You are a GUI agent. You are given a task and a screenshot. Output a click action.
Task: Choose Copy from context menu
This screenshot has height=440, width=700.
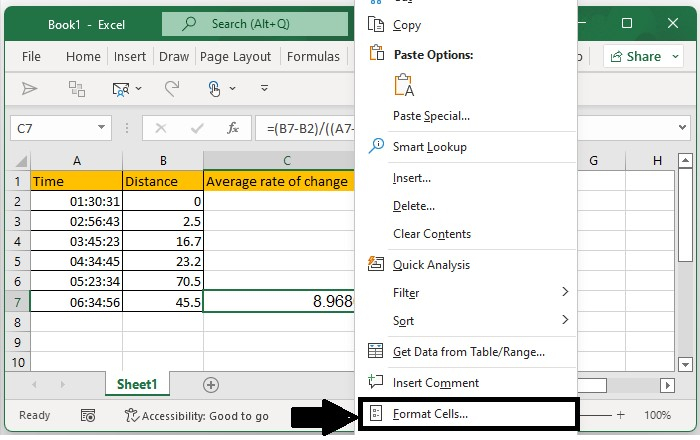click(466, 25)
